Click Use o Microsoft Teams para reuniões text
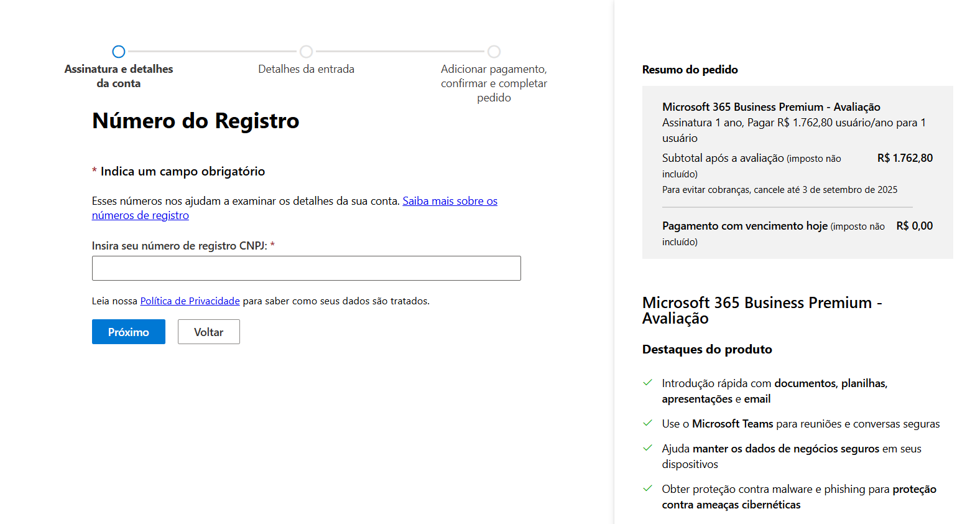The height and width of the screenshot is (524, 980). [x=801, y=424]
